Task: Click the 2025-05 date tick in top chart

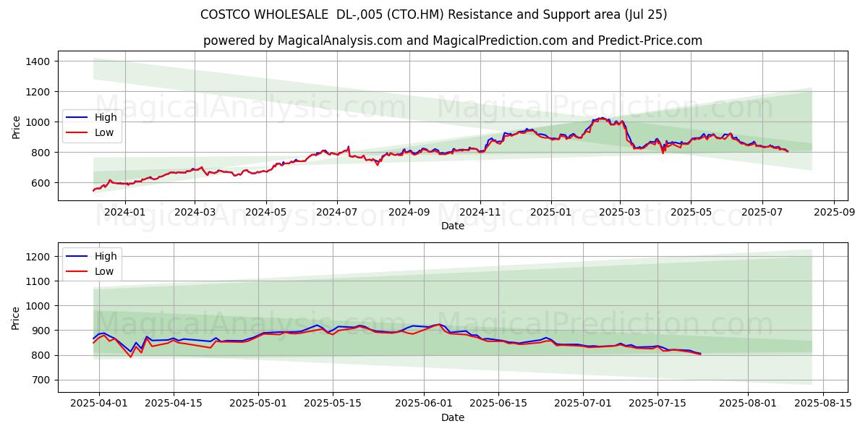Action: [691, 211]
